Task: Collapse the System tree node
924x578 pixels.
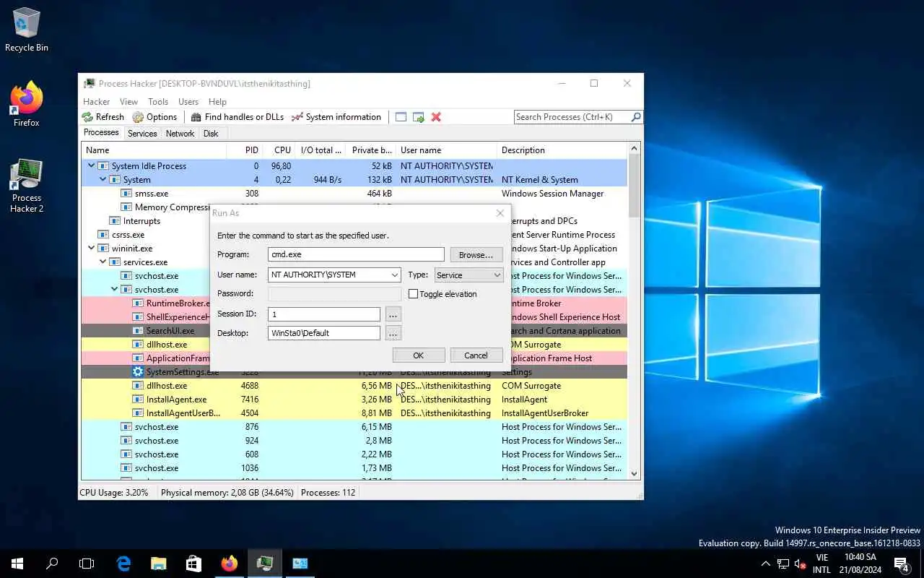Action: point(103,179)
